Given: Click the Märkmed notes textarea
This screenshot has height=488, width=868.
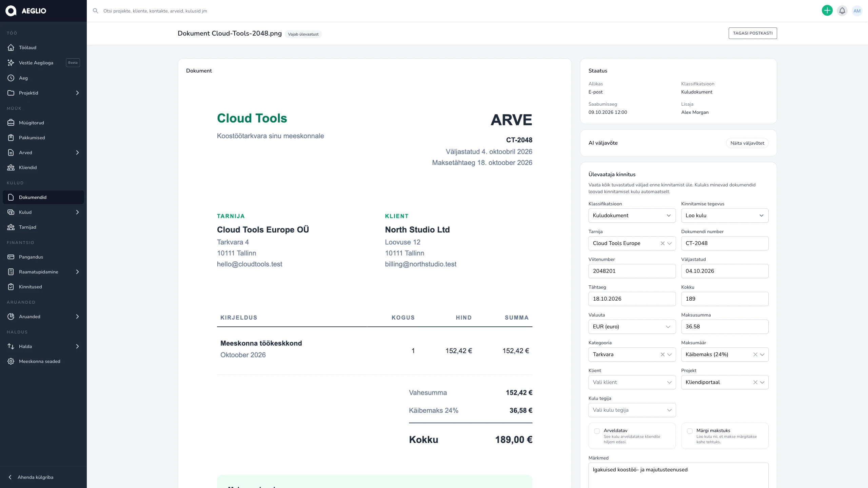Looking at the screenshot, I should click(x=678, y=475).
